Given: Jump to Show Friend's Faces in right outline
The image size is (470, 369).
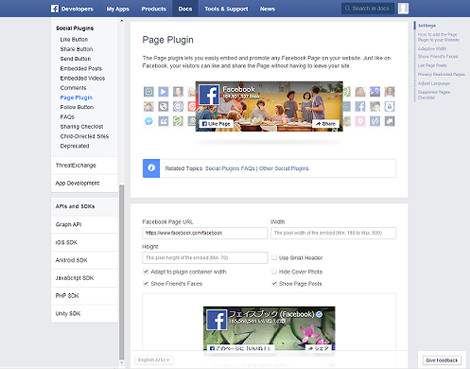Looking at the screenshot, I should click(438, 57).
